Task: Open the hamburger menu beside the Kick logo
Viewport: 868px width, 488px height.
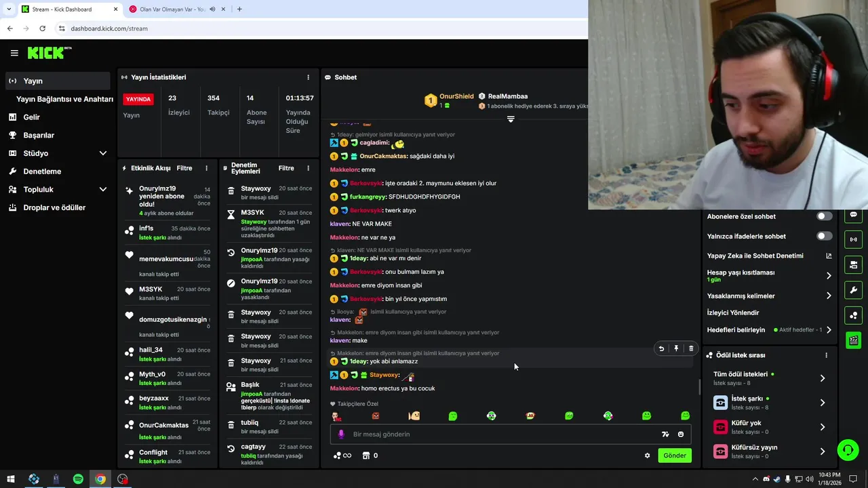Action: 14,53
